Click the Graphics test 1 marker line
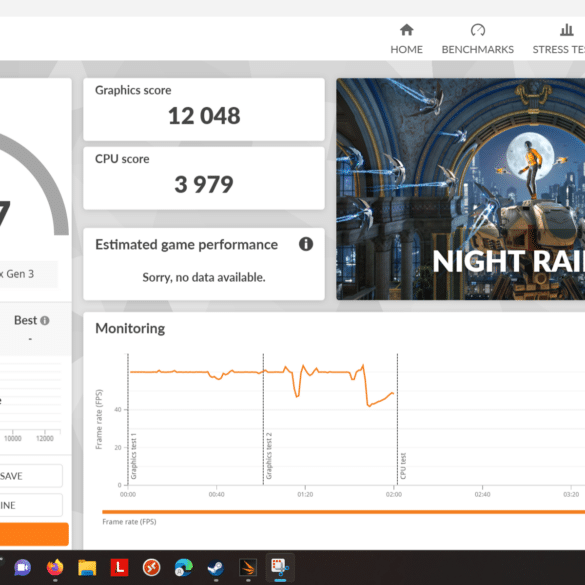Screen dimensions: 585x585 pos(128,419)
